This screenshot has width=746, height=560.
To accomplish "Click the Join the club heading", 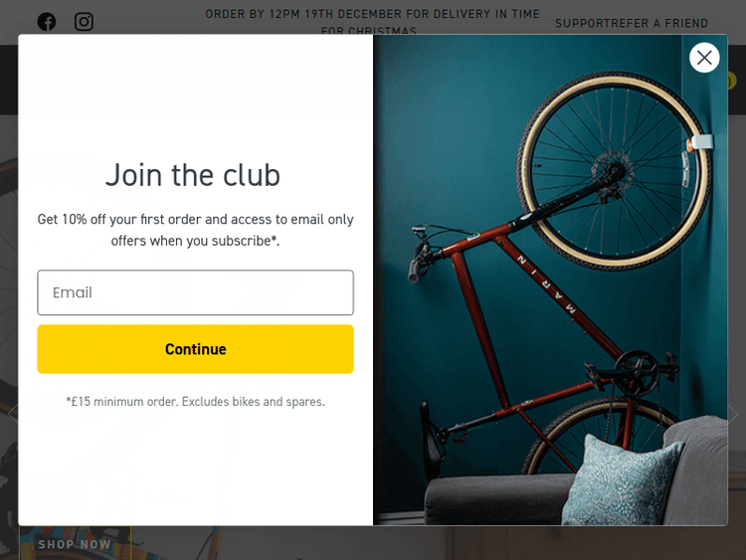I will (193, 175).
